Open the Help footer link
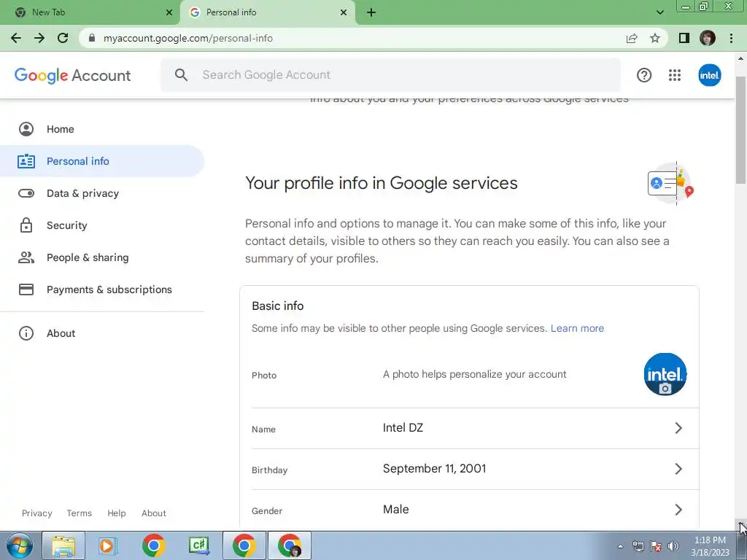 [x=117, y=513]
